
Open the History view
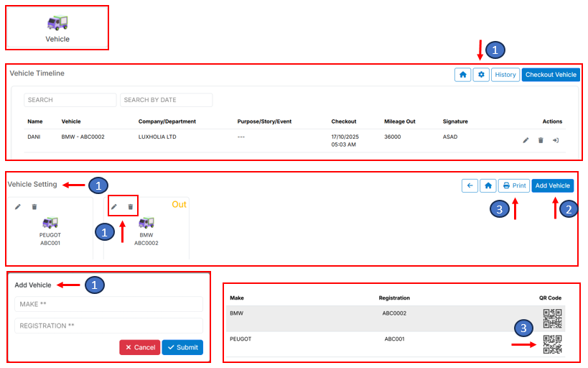(505, 75)
